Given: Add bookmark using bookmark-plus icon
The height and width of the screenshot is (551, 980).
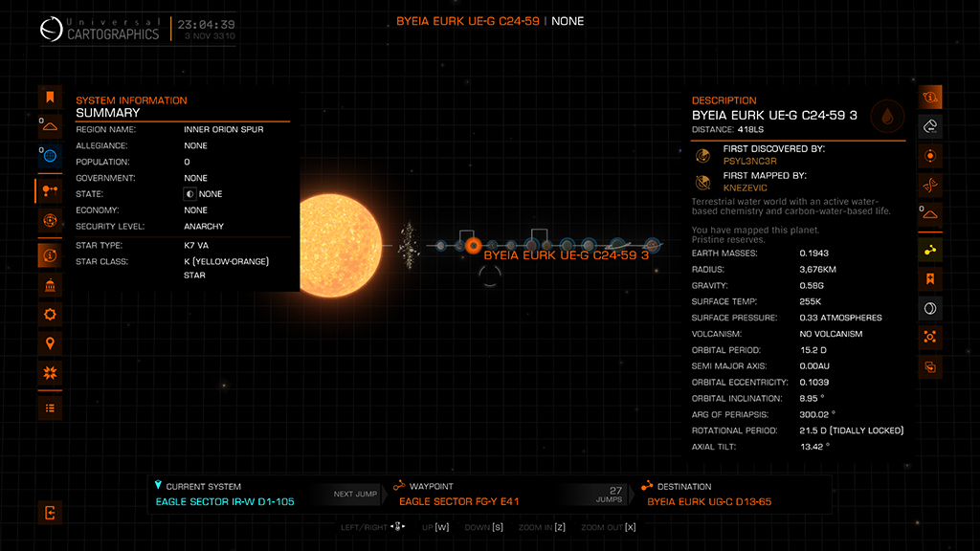Looking at the screenshot, I should [930, 278].
